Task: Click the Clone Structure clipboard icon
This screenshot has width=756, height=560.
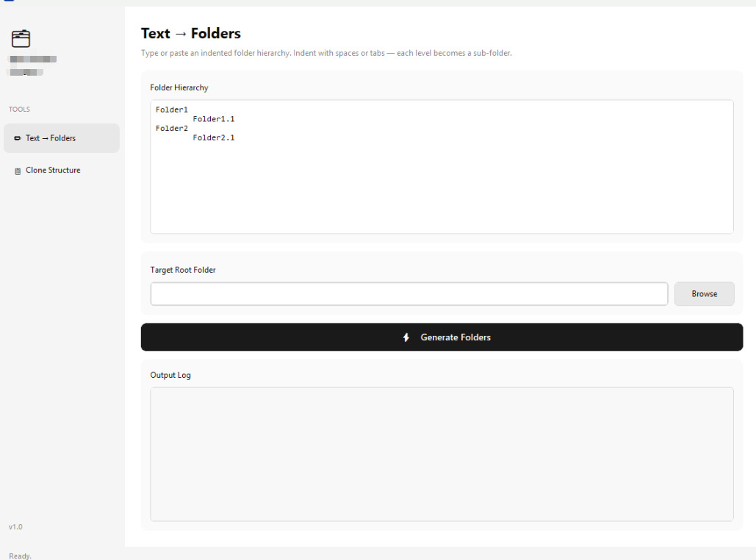Action: [18, 170]
